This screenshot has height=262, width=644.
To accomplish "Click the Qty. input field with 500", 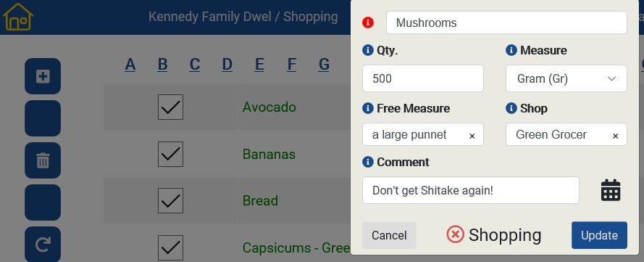I will 423,78.
